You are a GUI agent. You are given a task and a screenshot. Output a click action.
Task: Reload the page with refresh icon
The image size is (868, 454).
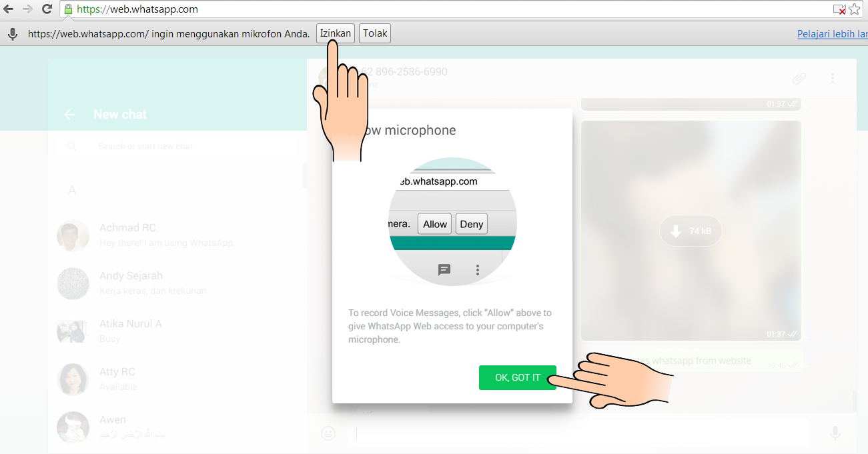pos(47,9)
